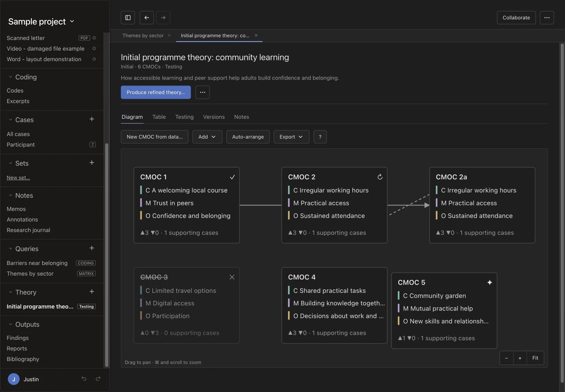
Task: Click the sidebar vertical scrollbar
Action: (x=106, y=255)
